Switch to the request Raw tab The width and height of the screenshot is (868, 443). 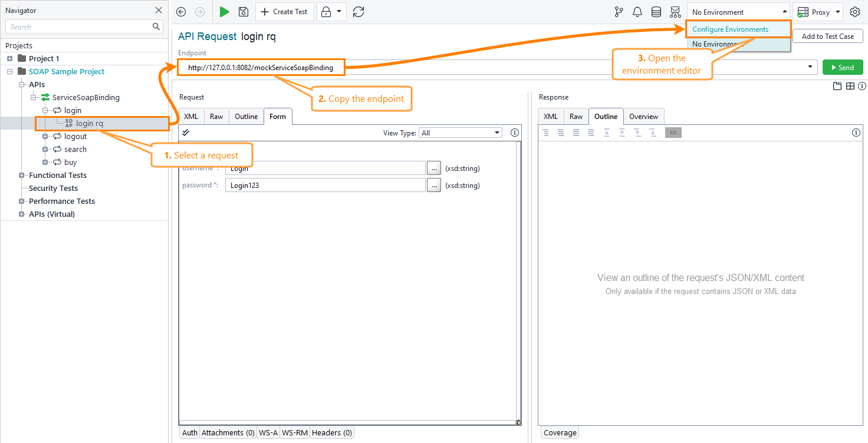[216, 117]
